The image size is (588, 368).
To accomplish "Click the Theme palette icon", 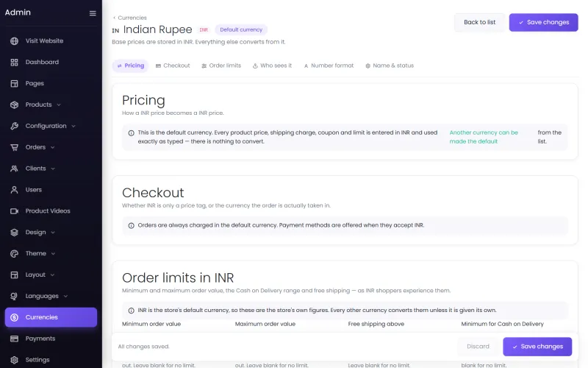I will coord(14,254).
